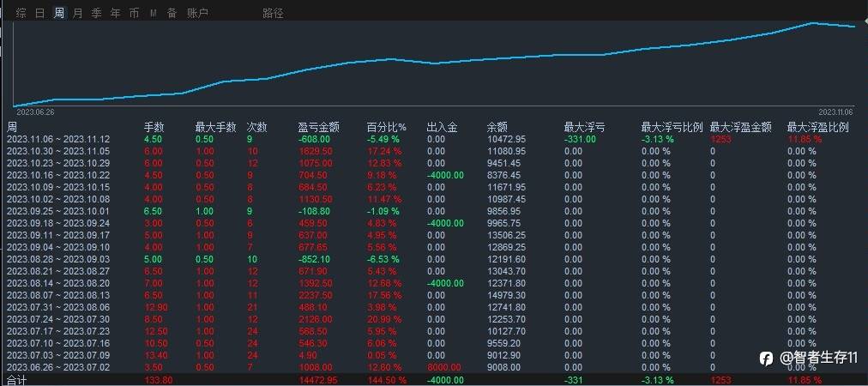Sort by the 盈亏金额 column header
This screenshot has width=868, height=386.
tap(318, 127)
